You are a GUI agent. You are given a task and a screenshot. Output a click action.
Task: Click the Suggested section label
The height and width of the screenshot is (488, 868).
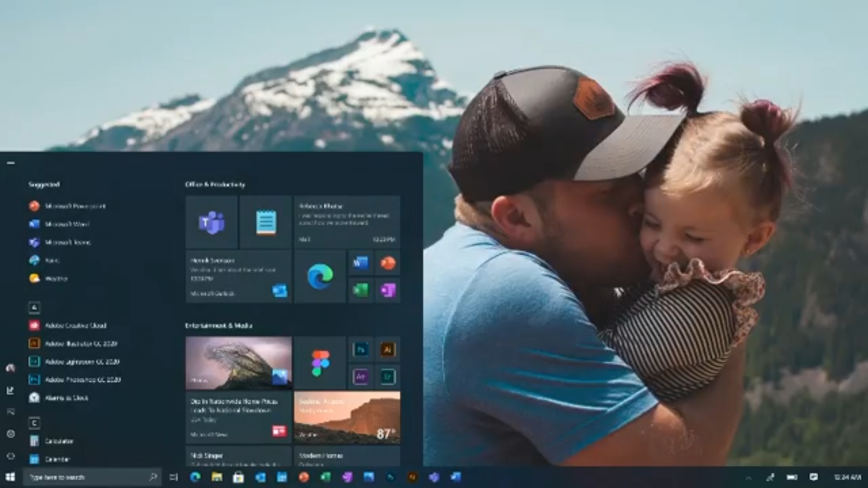44,184
